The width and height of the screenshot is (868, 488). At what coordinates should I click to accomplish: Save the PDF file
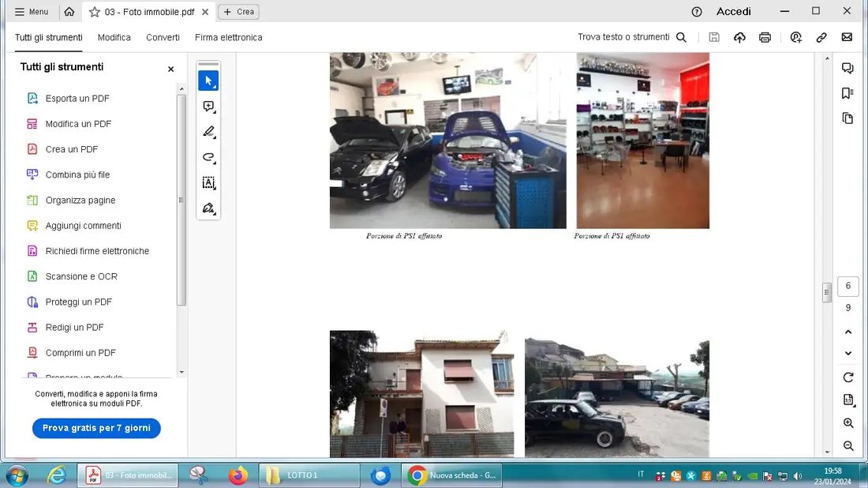click(714, 37)
